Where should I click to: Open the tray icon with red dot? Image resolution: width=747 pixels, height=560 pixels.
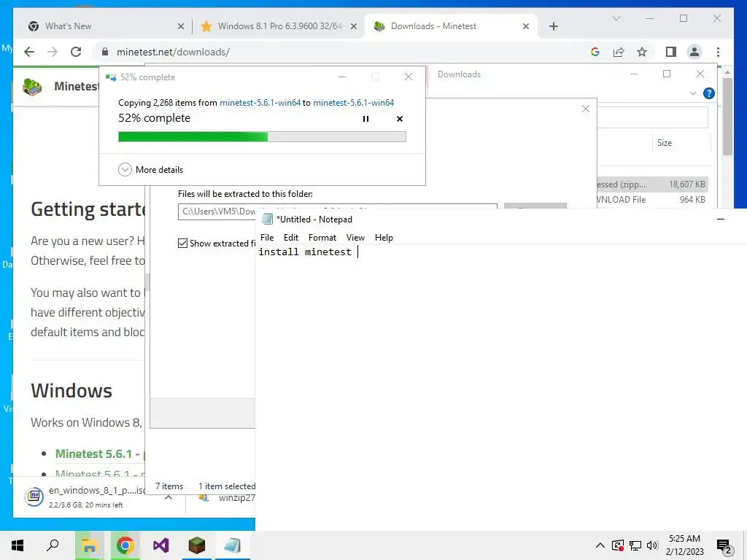(x=617, y=545)
